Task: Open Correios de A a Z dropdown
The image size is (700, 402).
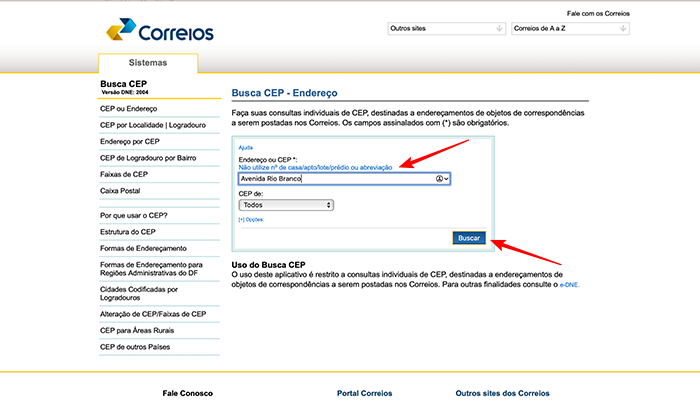Action: 569,28
